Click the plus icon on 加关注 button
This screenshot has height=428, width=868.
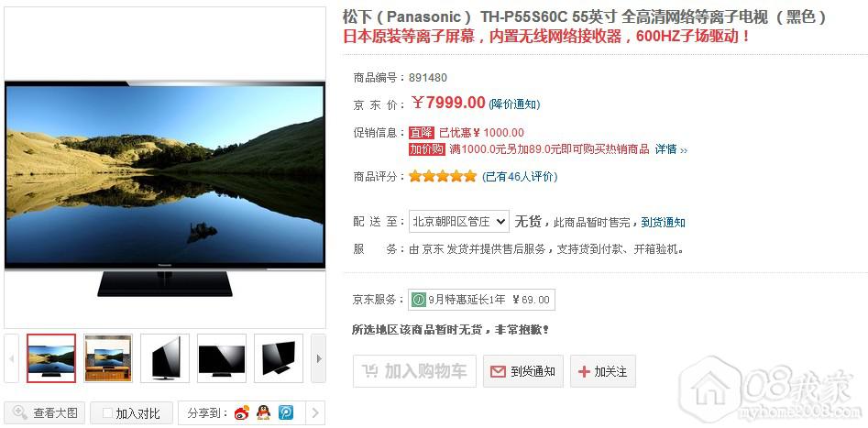pyautogui.click(x=584, y=371)
